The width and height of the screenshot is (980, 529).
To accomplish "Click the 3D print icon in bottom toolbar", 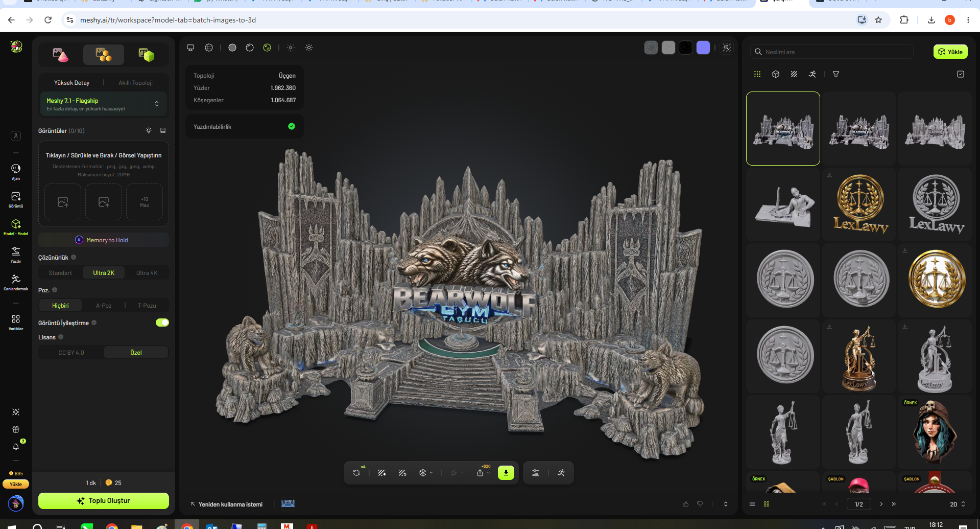I will tap(536, 473).
